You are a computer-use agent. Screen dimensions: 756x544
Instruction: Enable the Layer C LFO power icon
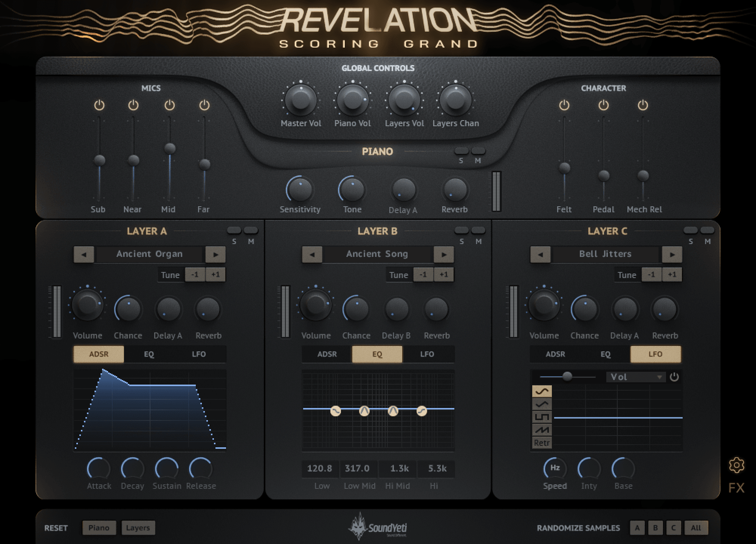[674, 377]
